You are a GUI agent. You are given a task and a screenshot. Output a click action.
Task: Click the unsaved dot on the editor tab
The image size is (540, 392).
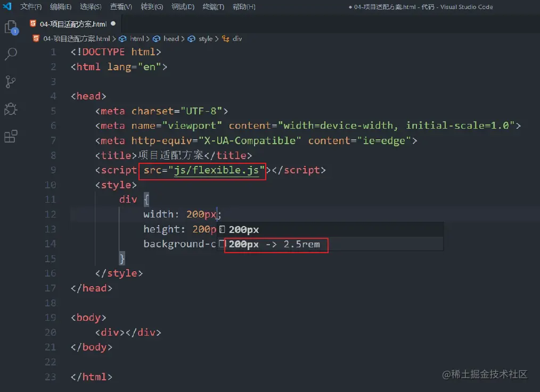(x=113, y=24)
